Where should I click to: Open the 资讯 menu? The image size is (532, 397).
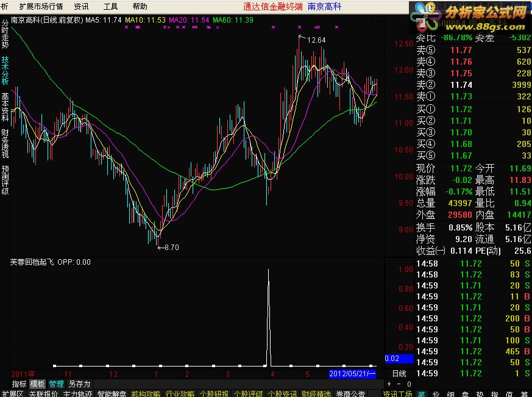click(x=81, y=6)
